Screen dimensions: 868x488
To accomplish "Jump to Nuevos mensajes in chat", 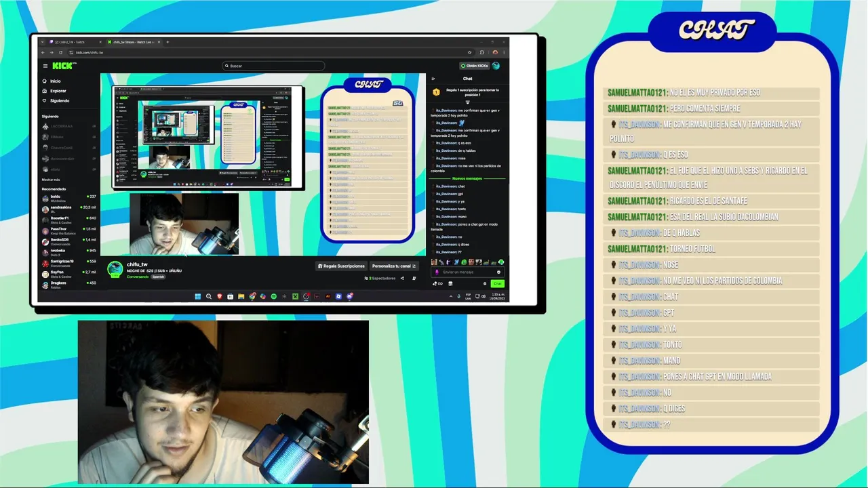I will pyautogui.click(x=467, y=178).
